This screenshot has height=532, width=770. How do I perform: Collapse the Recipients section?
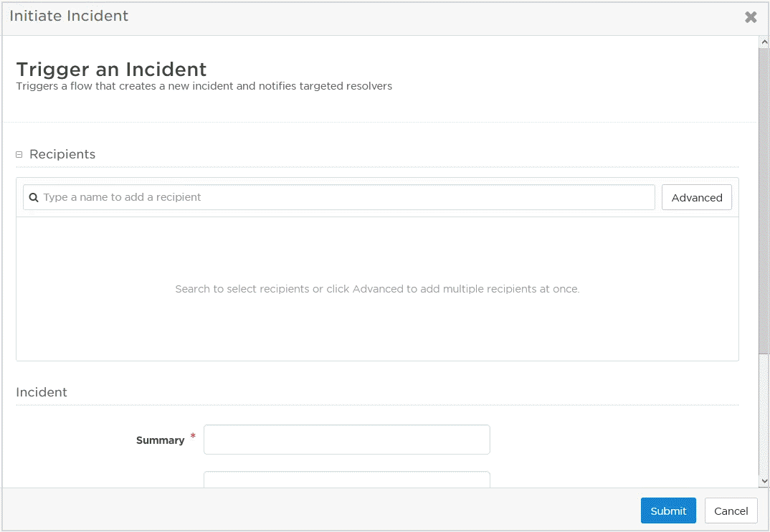(x=19, y=154)
